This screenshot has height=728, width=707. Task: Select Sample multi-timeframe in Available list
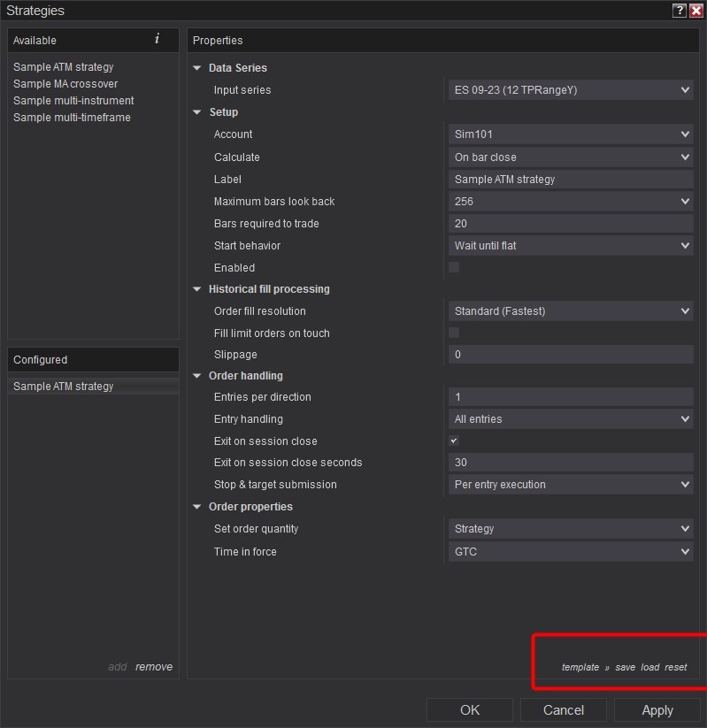[x=72, y=118]
